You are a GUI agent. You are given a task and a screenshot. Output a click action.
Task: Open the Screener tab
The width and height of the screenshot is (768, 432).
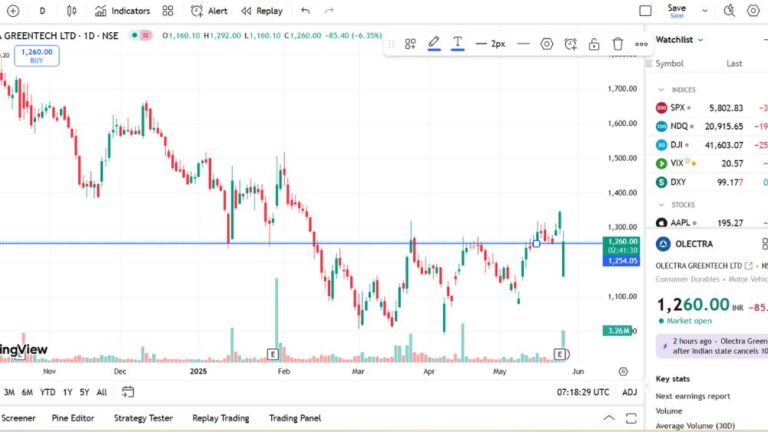(x=18, y=418)
